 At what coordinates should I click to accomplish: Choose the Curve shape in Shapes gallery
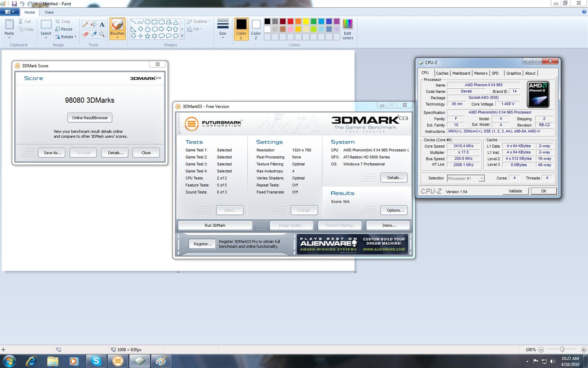pyautogui.click(x=140, y=22)
